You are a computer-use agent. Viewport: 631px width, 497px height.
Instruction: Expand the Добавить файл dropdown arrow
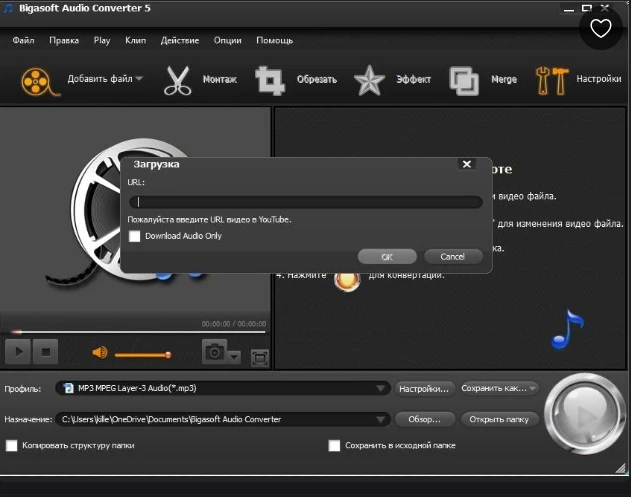[x=139, y=78]
